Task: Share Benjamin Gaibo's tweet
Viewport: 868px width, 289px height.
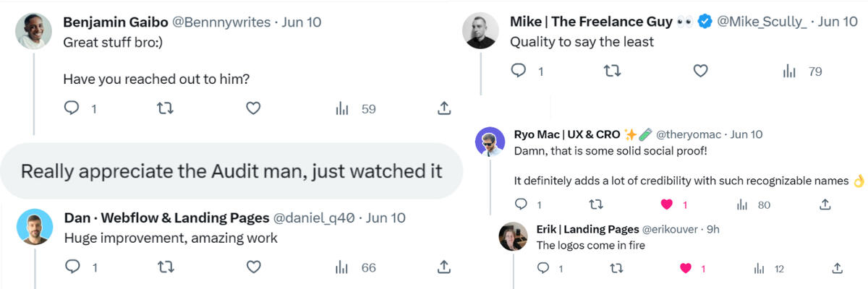Action: pyautogui.click(x=445, y=108)
